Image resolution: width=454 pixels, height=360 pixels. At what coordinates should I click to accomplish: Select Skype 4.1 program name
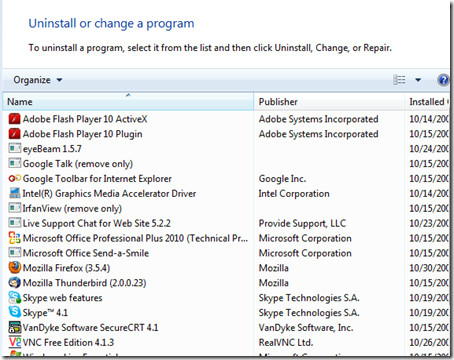pyautogui.click(x=45, y=312)
